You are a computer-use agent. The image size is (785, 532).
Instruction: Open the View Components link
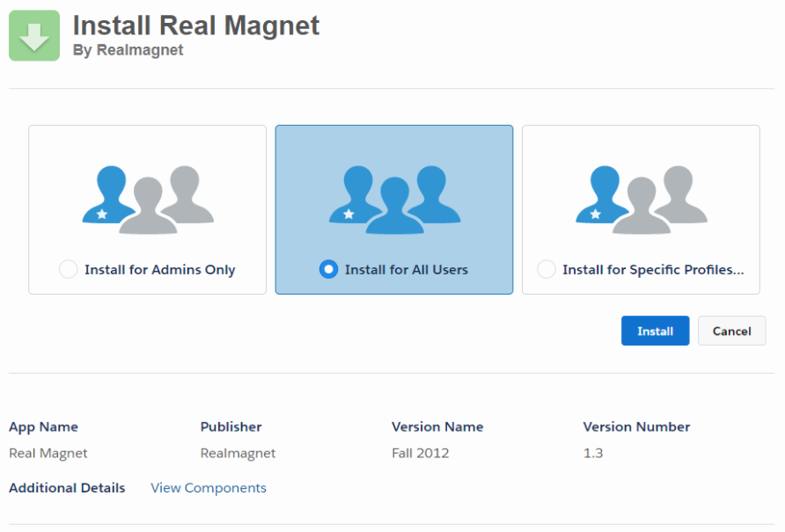pyautogui.click(x=209, y=488)
